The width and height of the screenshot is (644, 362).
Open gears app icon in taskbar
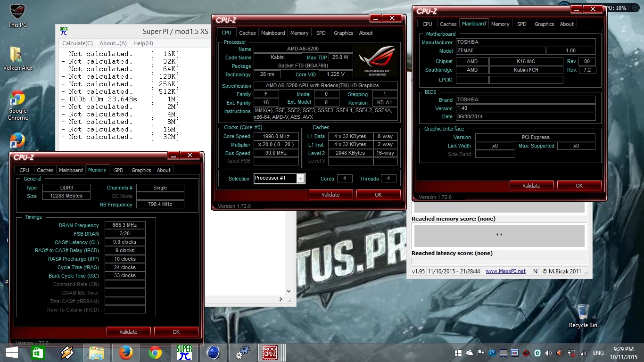(243, 353)
